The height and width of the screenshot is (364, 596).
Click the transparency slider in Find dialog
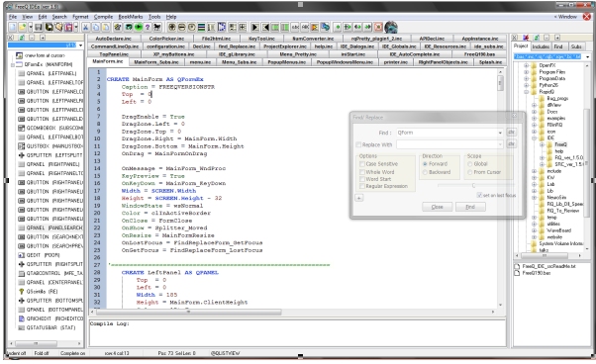473,186
